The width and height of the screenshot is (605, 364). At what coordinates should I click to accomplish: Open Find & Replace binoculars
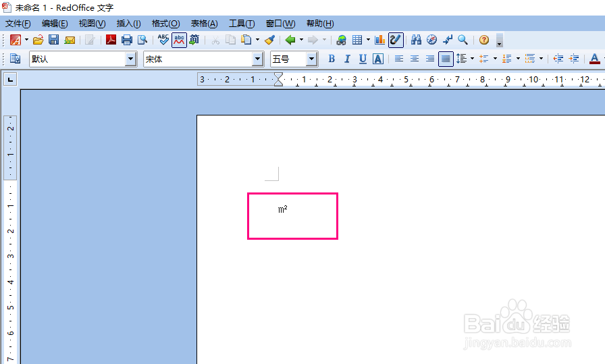point(416,40)
